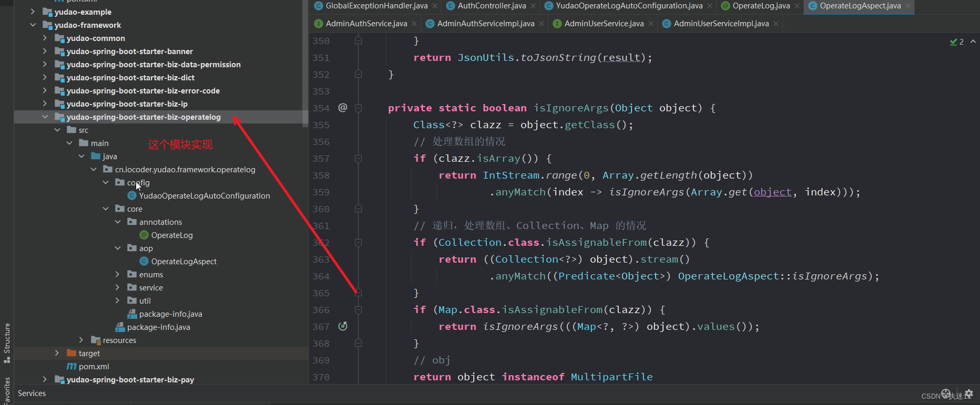
Task: Collapse the config package arrow
Action: (105, 182)
